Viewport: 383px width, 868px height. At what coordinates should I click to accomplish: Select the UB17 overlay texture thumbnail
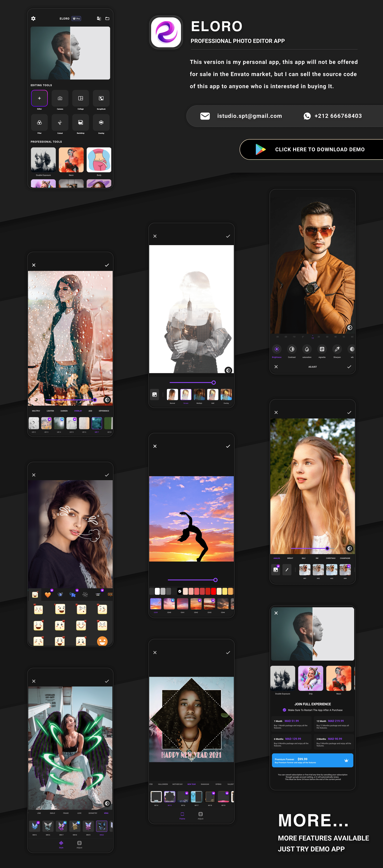coord(97,423)
